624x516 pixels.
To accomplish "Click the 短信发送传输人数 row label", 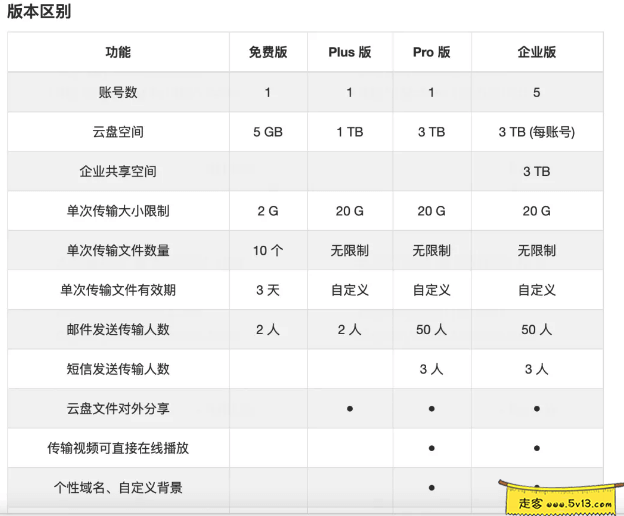I will pos(118,369).
